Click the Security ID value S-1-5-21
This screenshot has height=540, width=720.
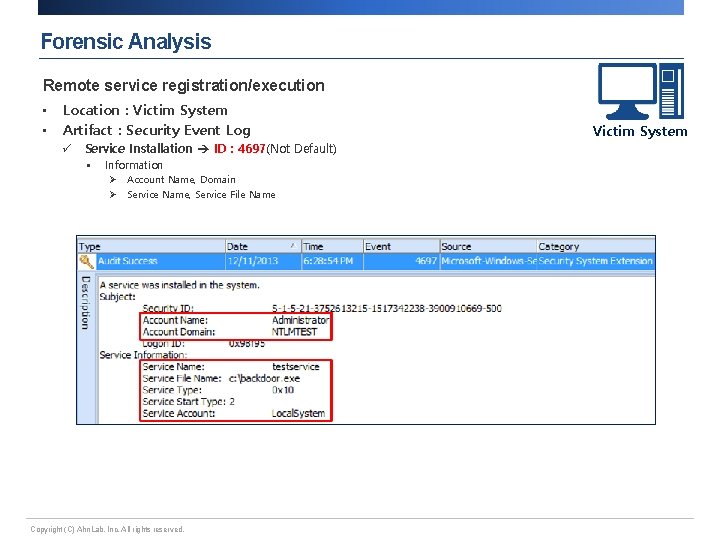point(387,308)
